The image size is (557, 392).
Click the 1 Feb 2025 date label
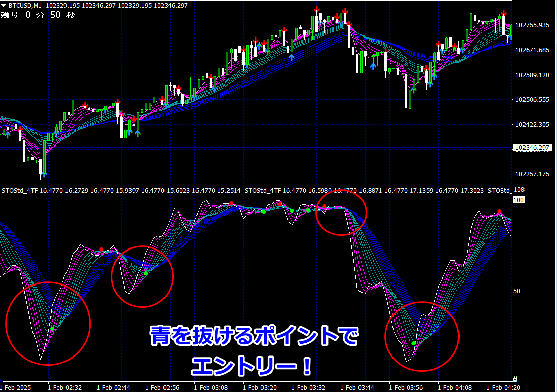click(x=16, y=388)
